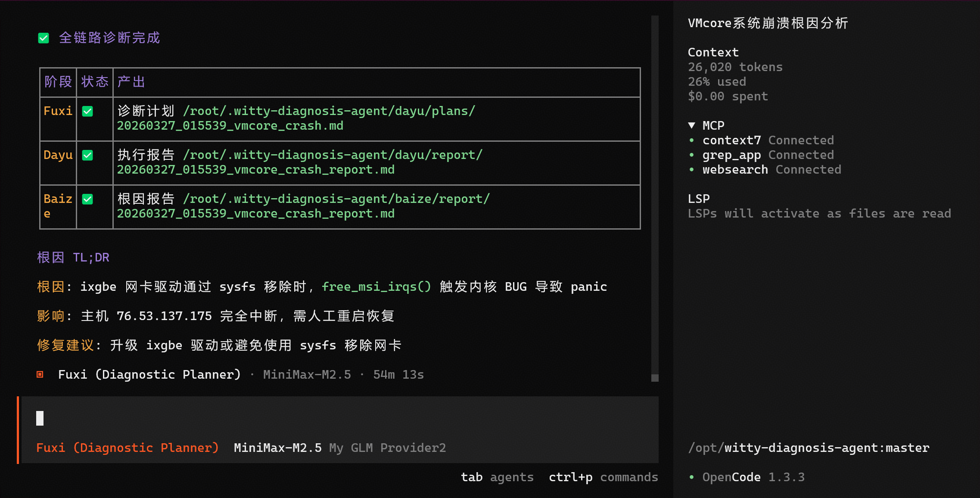Click the tab agents shortcut hint
Image resolution: width=980 pixels, height=498 pixels.
497,477
